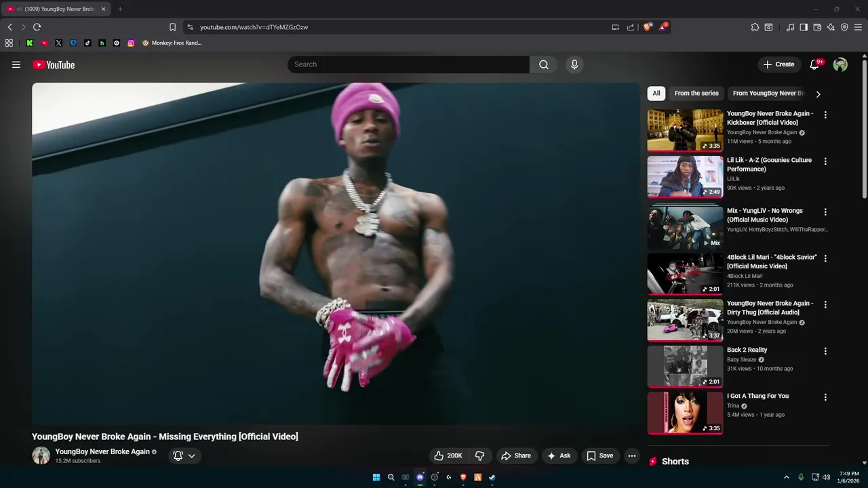The width and height of the screenshot is (868, 488).
Task: Click the channel avatar below the video
Action: 41,455
